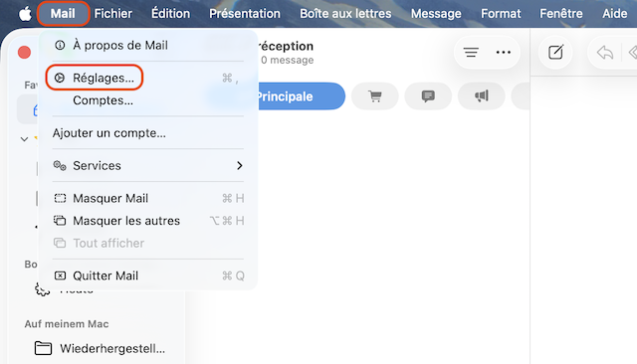Choose Masquer les autres
Screen dimensions: 637x364
(x=148, y=221)
